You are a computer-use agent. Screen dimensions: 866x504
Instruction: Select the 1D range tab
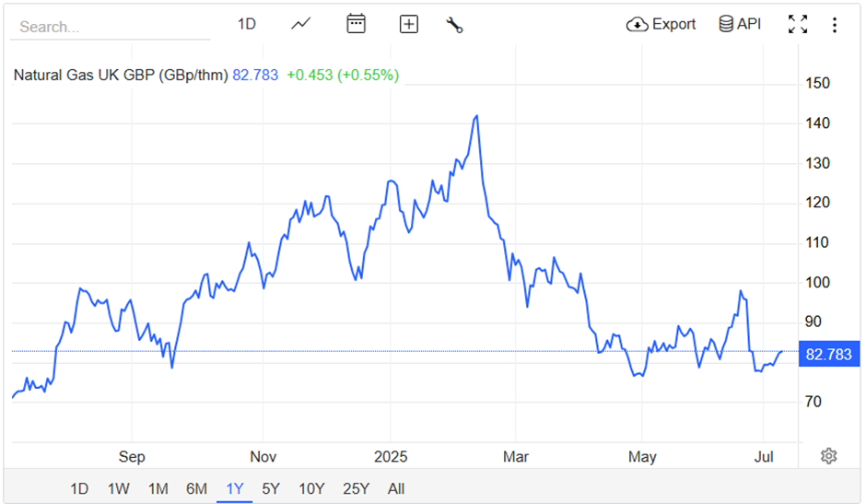(x=79, y=488)
